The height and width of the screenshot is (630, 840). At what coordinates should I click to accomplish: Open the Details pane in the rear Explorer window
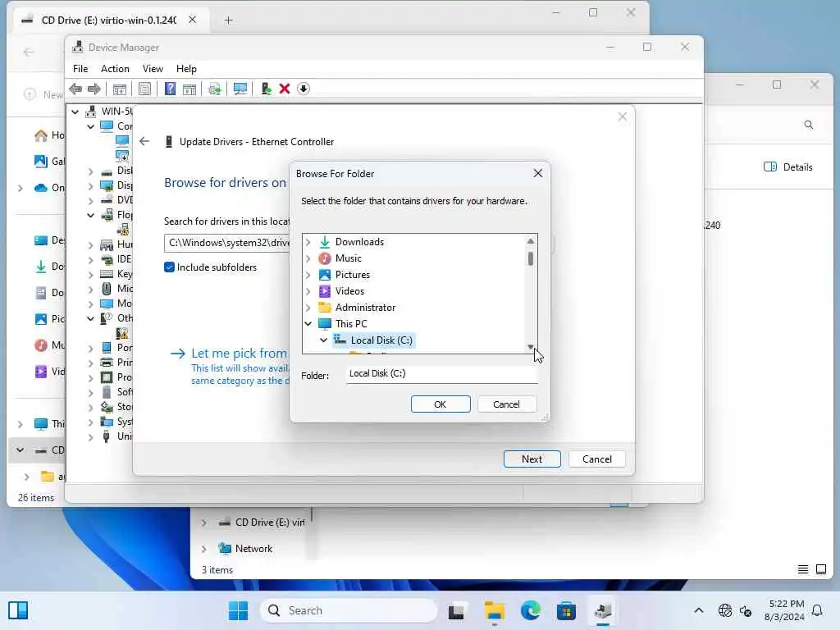[x=788, y=167]
